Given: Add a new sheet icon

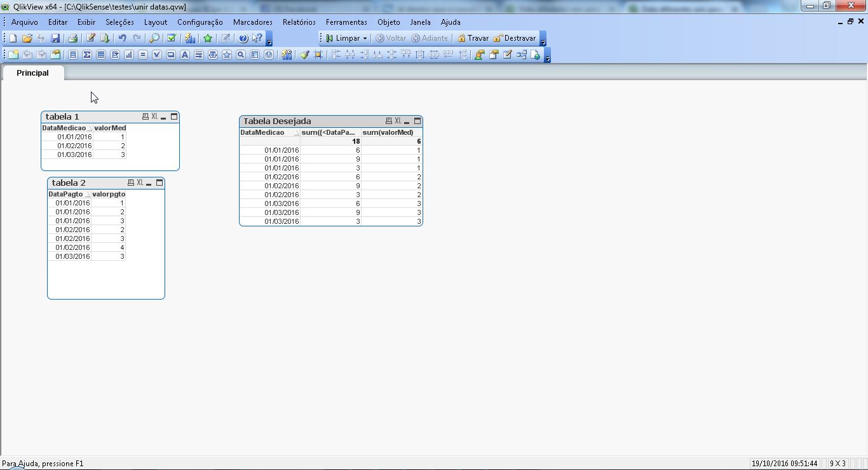Looking at the screenshot, I should pos(13,55).
